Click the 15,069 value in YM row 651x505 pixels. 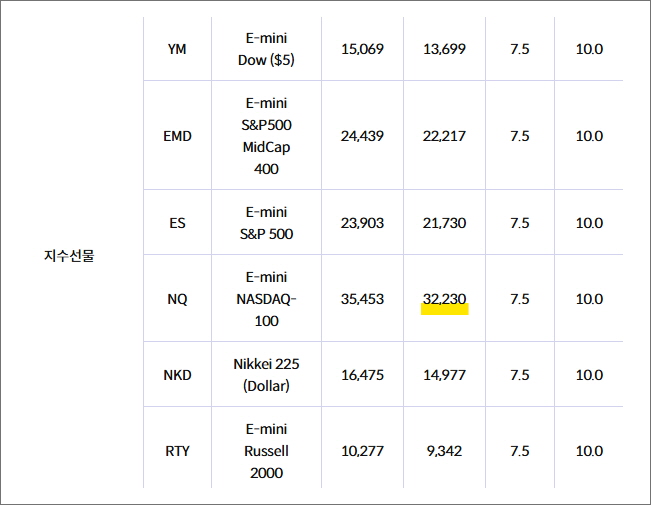tap(362, 49)
